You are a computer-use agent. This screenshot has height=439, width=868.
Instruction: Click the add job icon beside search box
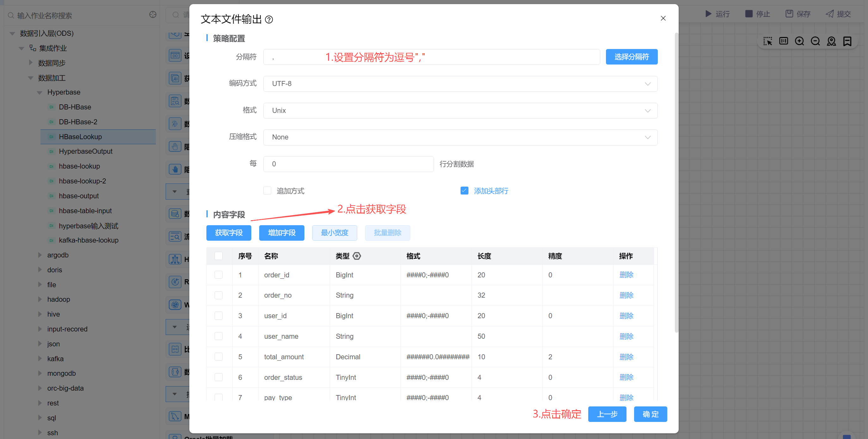(153, 15)
